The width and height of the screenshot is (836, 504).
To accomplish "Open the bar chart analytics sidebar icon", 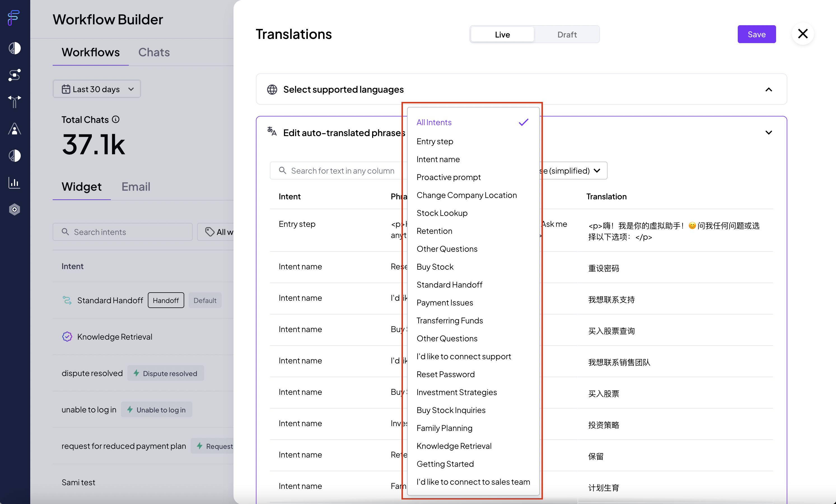I will (x=14, y=183).
